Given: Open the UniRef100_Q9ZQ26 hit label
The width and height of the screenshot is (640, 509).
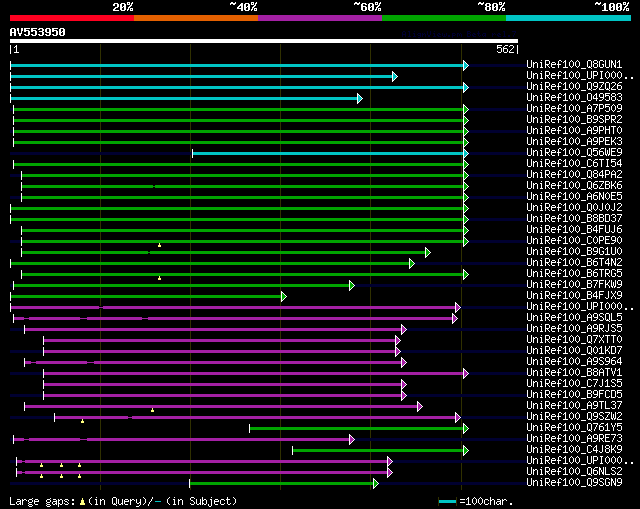Looking at the screenshot, I should coord(574,87).
